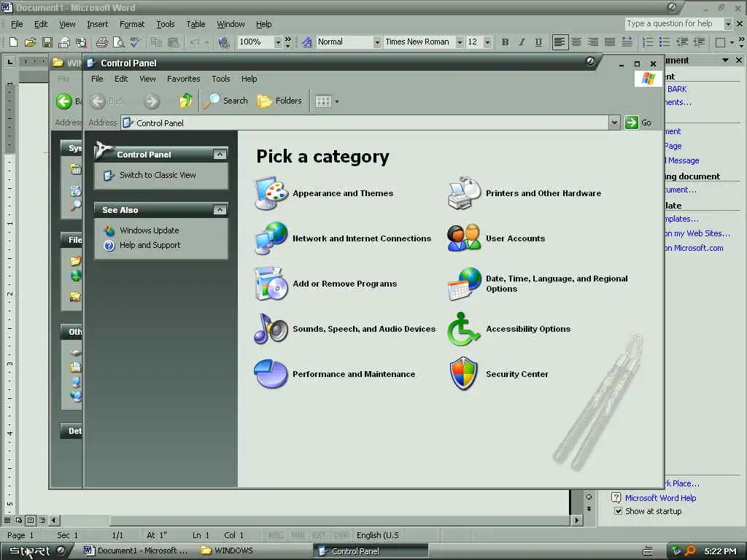747x560 pixels.
Task: Open Sounds, Speech, Audio Devices icon
Action: tap(271, 329)
